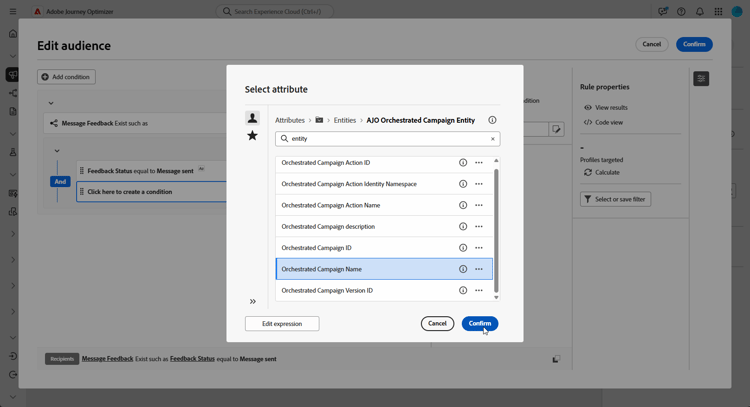Image resolution: width=750 pixels, height=407 pixels.
Task: Click Add condition in Edit audience
Action: pos(66,77)
